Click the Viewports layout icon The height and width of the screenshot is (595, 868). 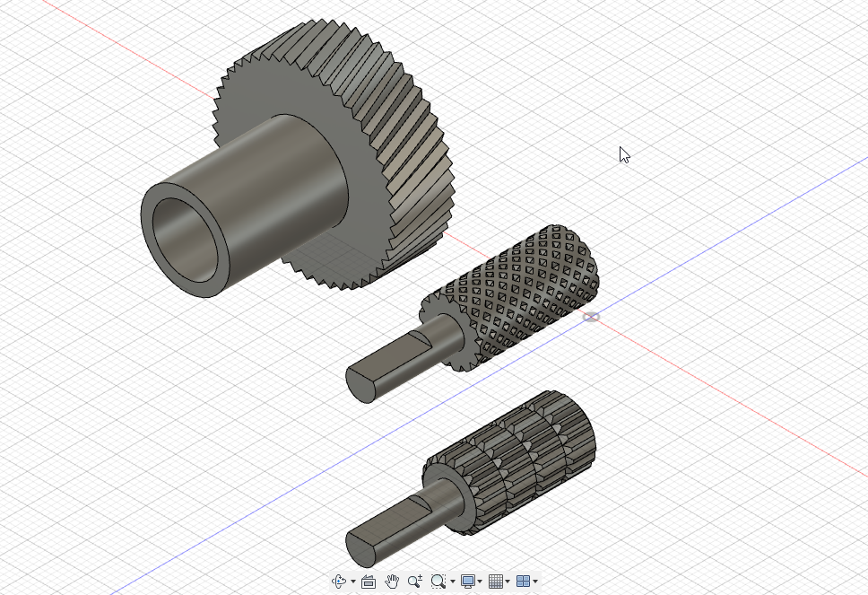[523, 582]
